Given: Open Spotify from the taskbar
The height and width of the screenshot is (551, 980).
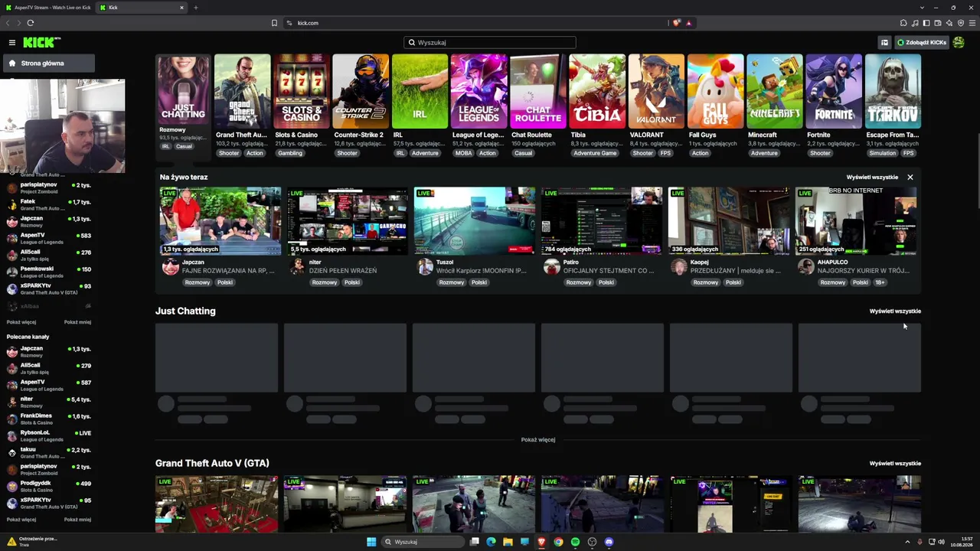Looking at the screenshot, I should 575,542.
